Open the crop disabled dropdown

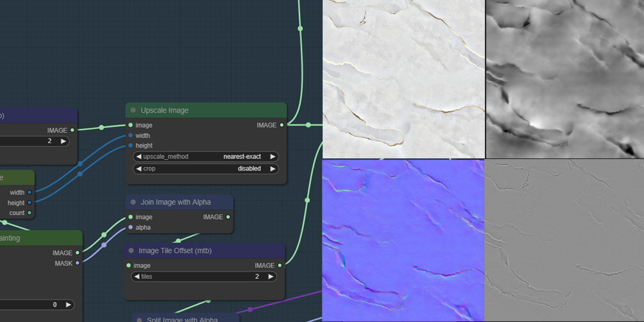point(206,169)
